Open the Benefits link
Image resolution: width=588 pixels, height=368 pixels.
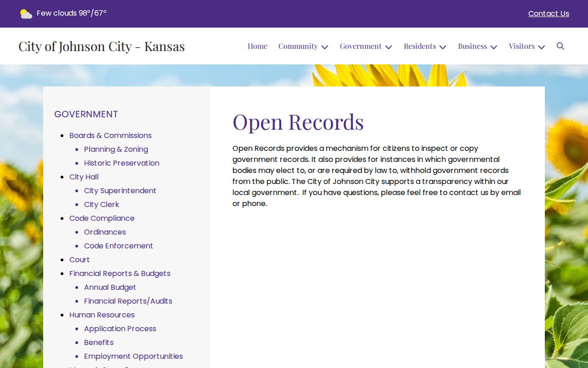[99, 342]
